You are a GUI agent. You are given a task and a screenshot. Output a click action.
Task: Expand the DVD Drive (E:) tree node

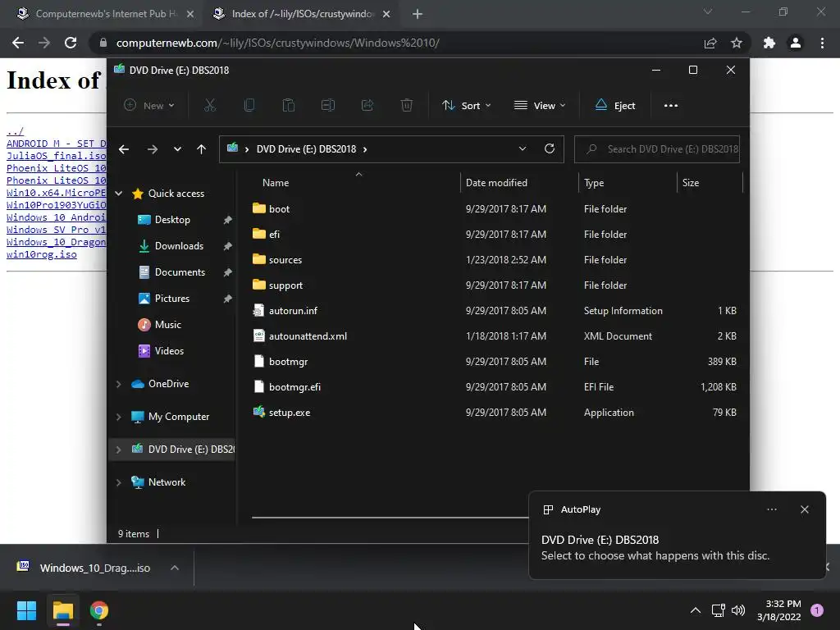(x=119, y=450)
